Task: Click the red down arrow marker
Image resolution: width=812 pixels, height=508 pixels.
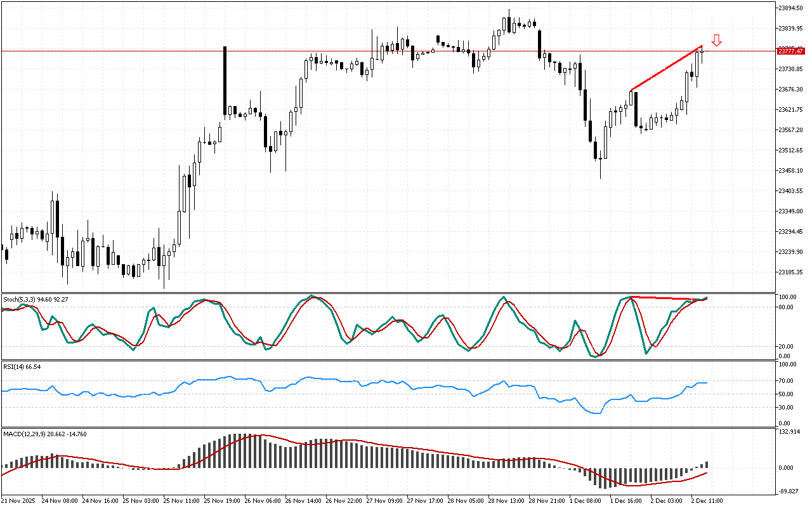Action: [x=716, y=40]
